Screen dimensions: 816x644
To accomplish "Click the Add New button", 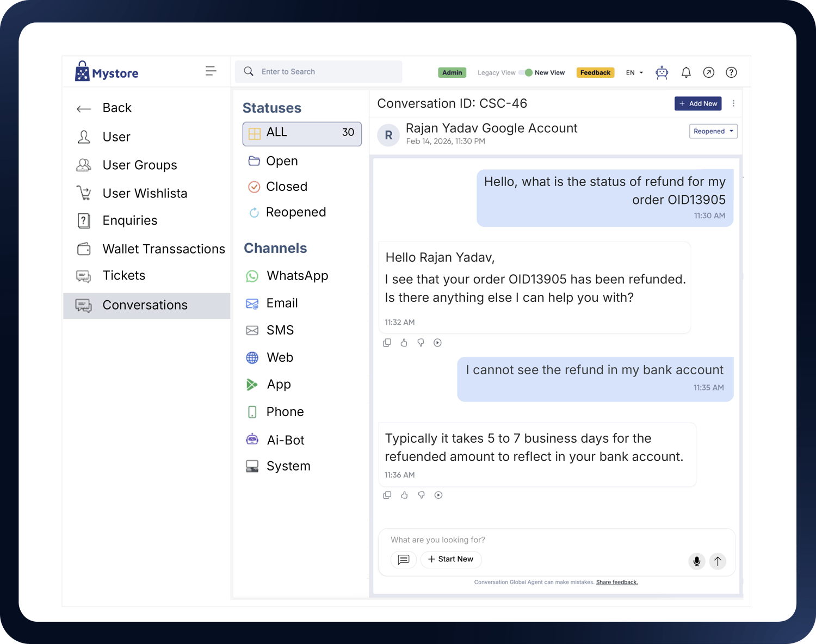I will 698,103.
